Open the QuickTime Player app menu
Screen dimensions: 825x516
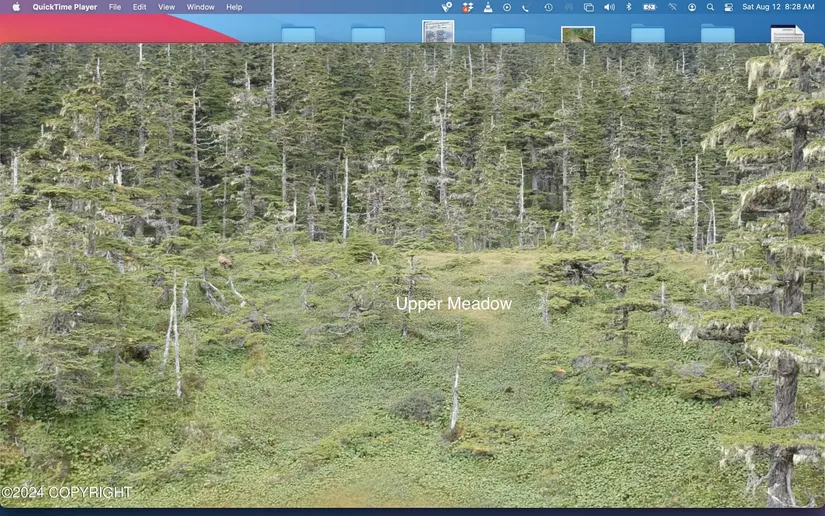[x=64, y=7]
